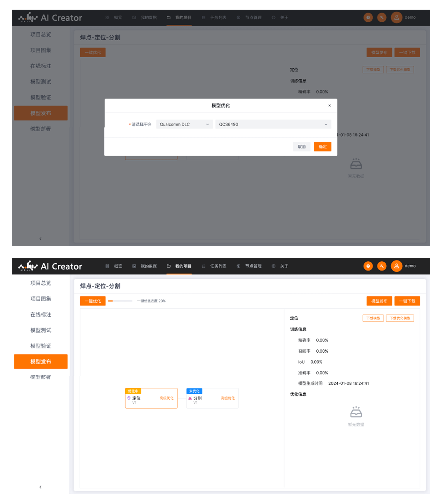Open the demo user avatar in undimmed header
Screen dimensions: 442x504
pyautogui.click(x=396, y=266)
